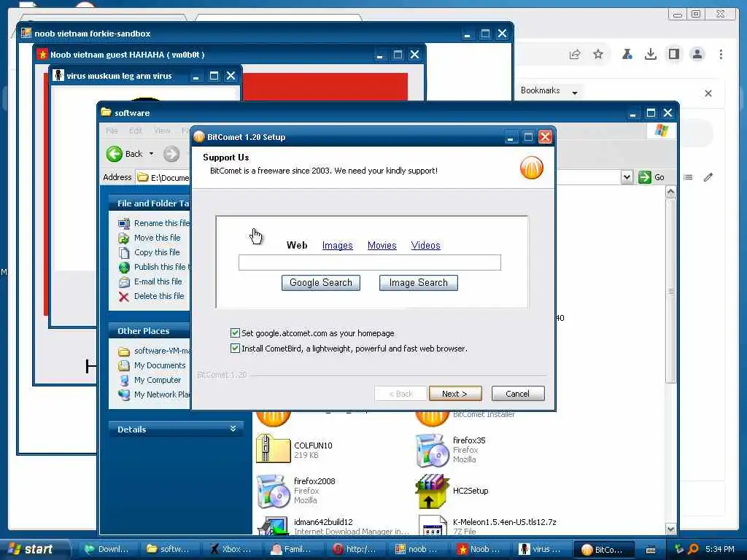
Task: Open Chrome downloads icon
Action: pos(650,54)
